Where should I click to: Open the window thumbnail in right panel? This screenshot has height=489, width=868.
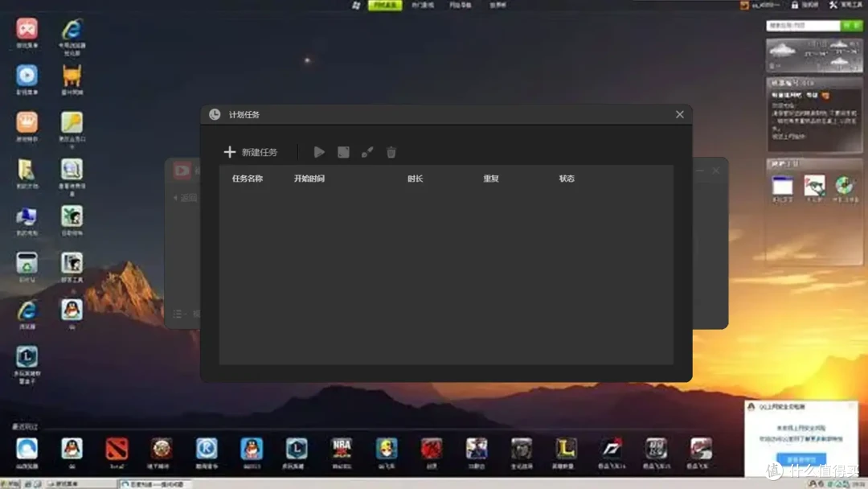coord(782,187)
